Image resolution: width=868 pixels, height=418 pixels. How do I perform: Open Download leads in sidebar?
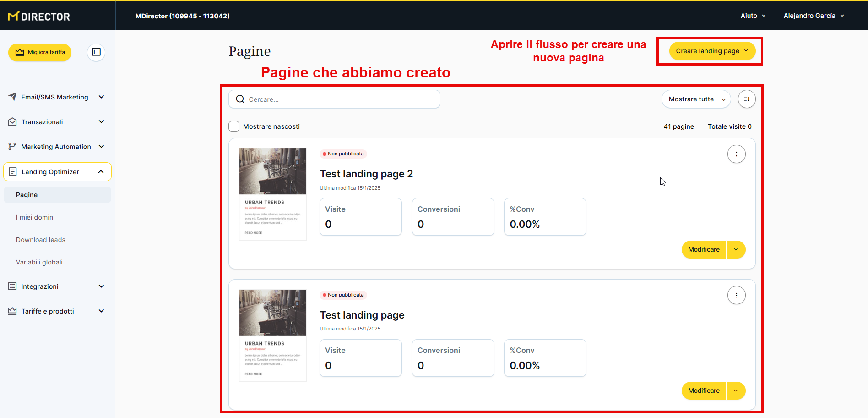tap(41, 240)
